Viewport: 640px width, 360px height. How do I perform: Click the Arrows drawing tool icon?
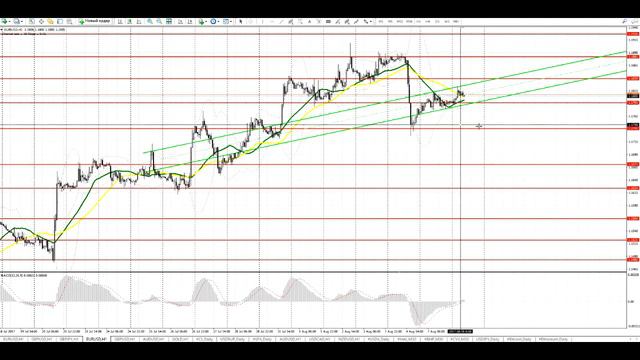click(x=365, y=21)
